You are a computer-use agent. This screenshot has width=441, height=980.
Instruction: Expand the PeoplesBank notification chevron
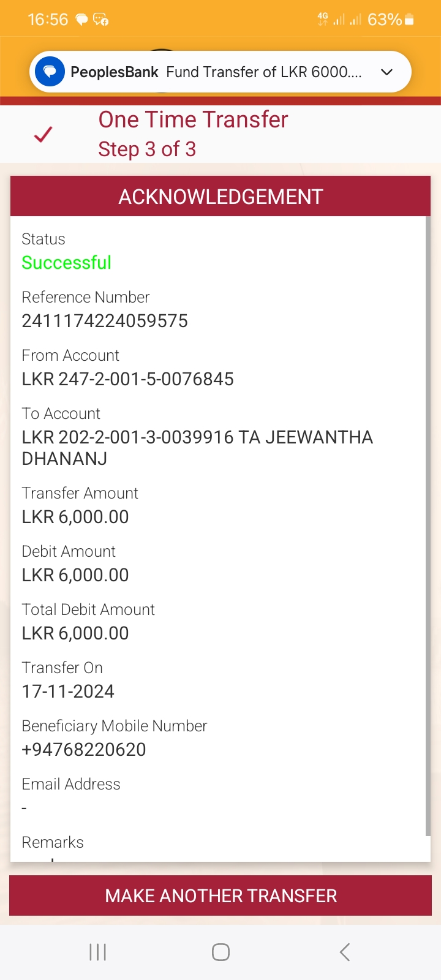click(x=386, y=72)
